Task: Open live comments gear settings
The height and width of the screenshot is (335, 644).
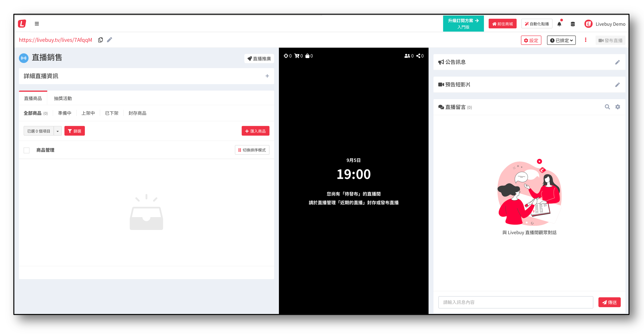Action: click(x=618, y=107)
